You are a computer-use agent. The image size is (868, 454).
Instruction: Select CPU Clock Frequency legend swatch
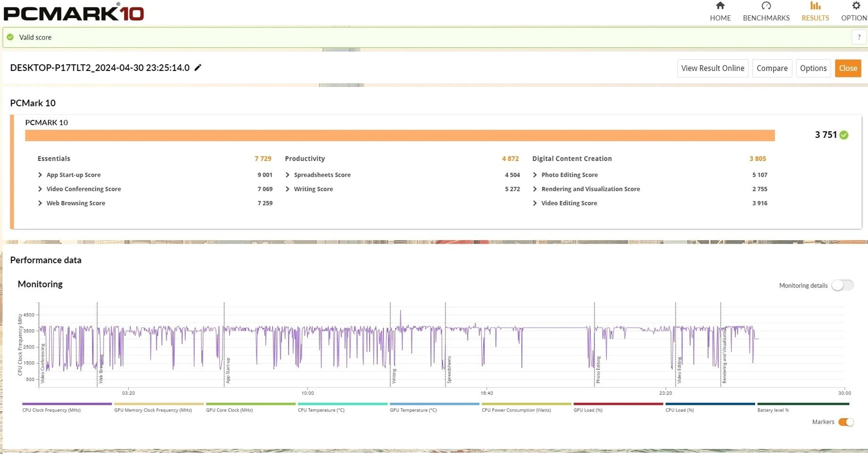point(67,404)
